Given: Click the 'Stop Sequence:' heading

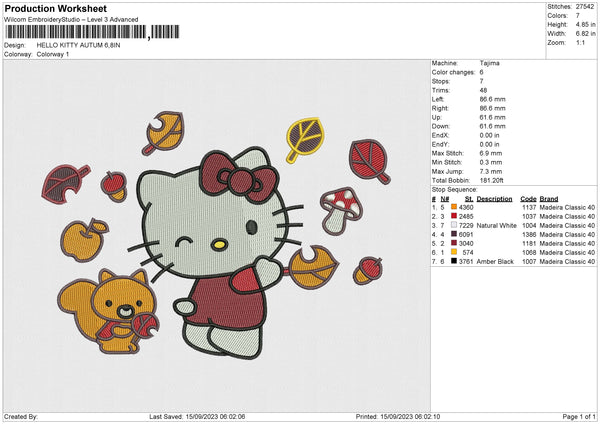Looking at the screenshot, I should click(455, 190).
